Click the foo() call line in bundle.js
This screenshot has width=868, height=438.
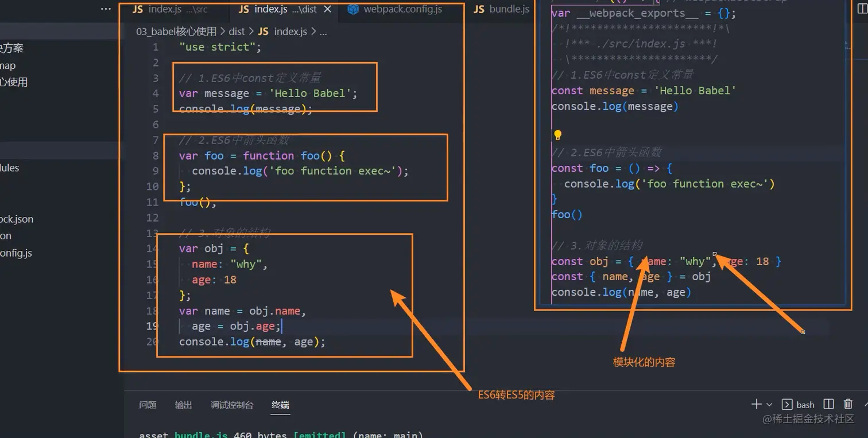567,215
